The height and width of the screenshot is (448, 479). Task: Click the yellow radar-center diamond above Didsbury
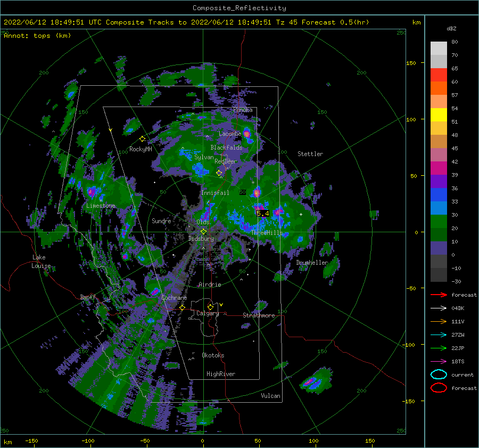click(203, 232)
